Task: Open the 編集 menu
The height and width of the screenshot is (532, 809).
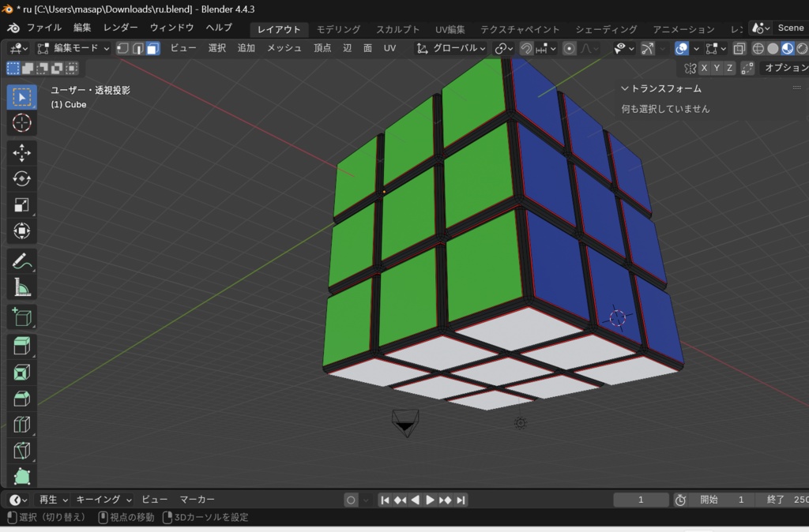Action: pos(82,28)
